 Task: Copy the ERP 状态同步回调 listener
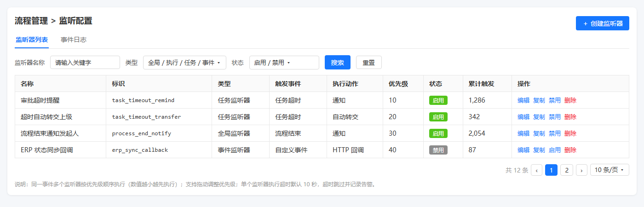(539, 150)
